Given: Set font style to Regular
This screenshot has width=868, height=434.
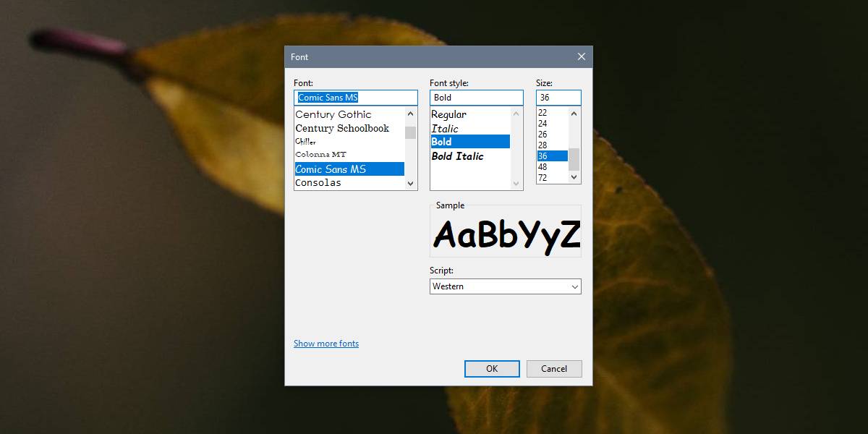Looking at the screenshot, I should tap(448, 114).
